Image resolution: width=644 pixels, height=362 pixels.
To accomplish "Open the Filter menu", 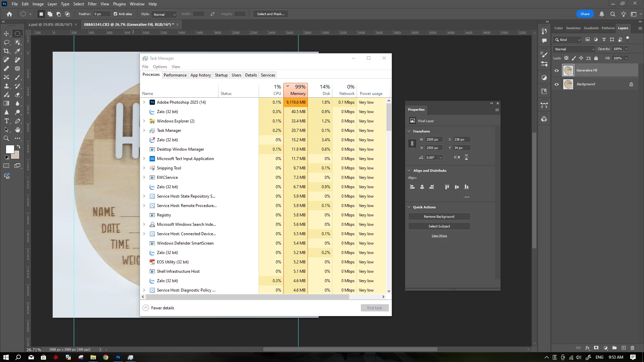I will (92, 4).
